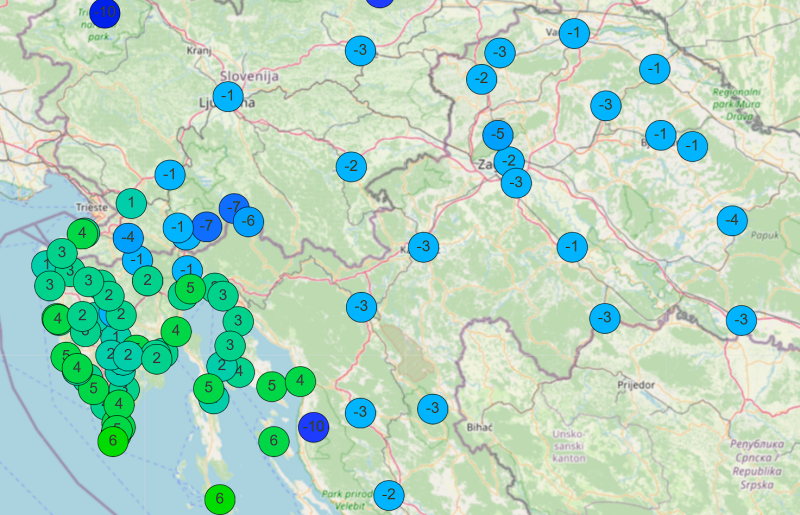Select the -4 marker among the green markers
800x515 pixels.
point(127,238)
